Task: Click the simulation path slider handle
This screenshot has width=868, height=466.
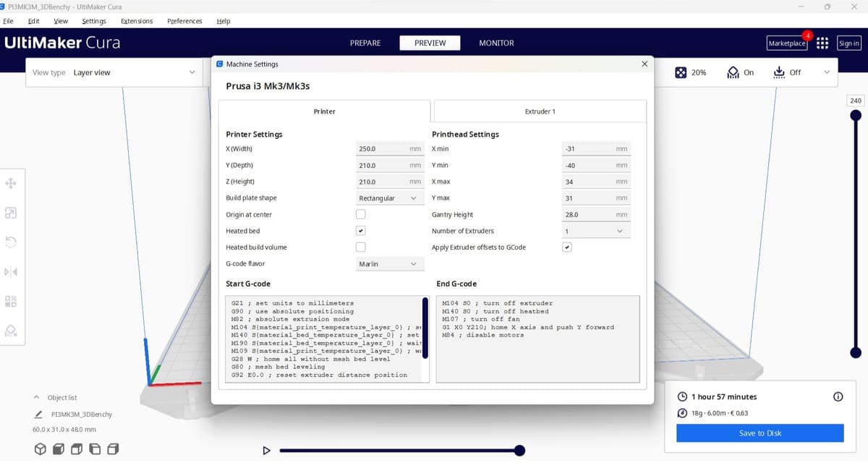Action: (519, 451)
